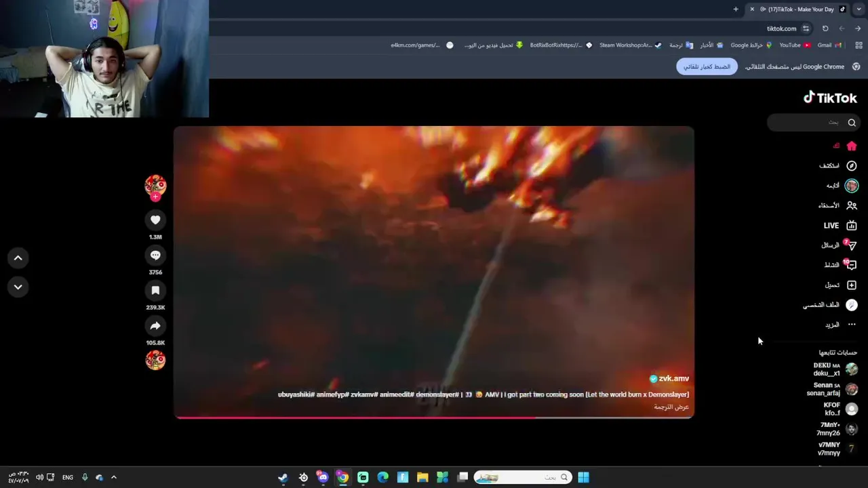Open Discord from the taskbar
Viewport: 868px width, 488px height.
click(323, 477)
